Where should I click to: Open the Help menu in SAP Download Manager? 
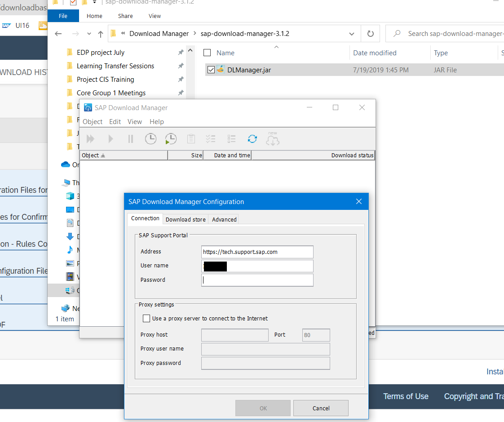156,122
